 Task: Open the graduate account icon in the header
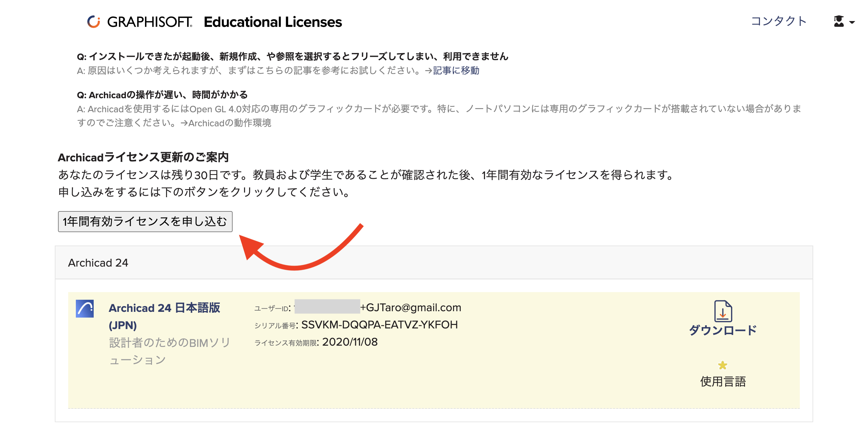pyautogui.click(x=840, y=21)
